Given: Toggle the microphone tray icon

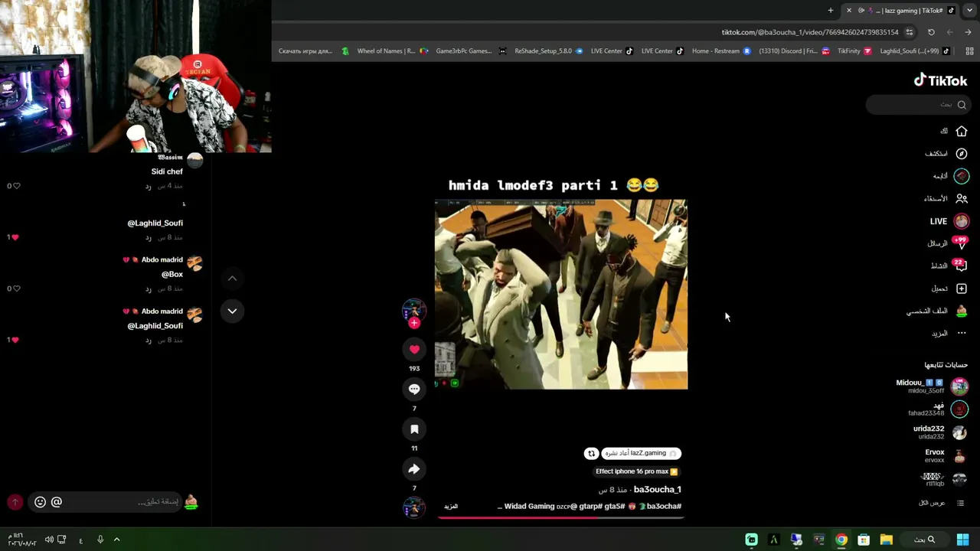Looking at the screenshot, I should (100, 540).
